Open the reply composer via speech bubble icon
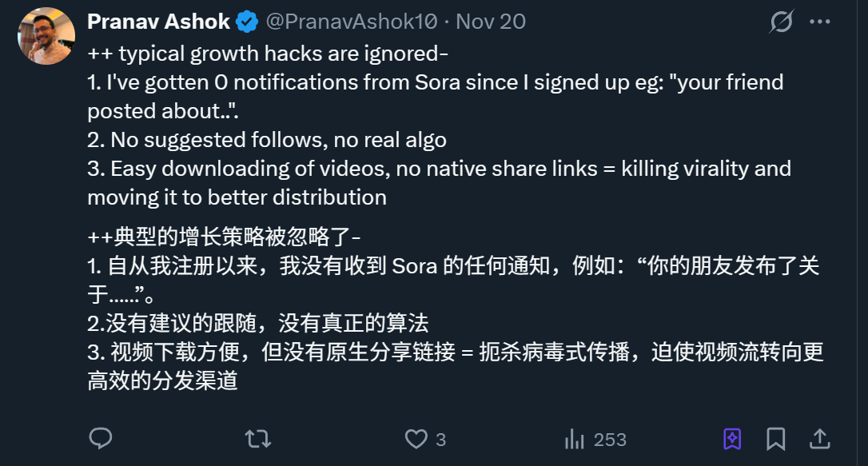868x466 pixels. [x=101, y=439]
